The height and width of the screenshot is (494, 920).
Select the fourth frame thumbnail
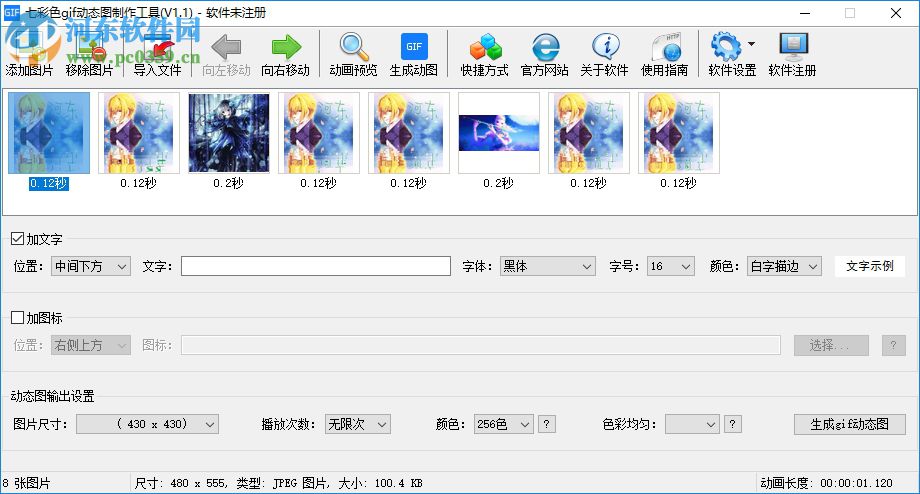(x=319, y=133)
